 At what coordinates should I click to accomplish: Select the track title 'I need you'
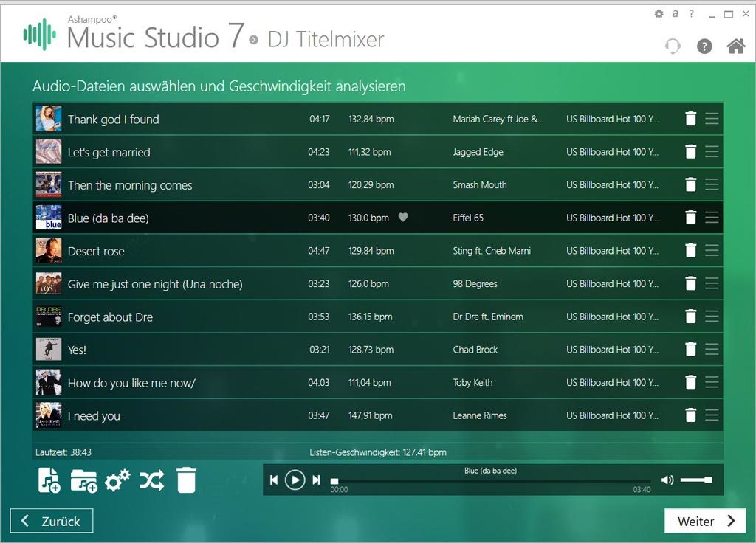coord(94,416)
